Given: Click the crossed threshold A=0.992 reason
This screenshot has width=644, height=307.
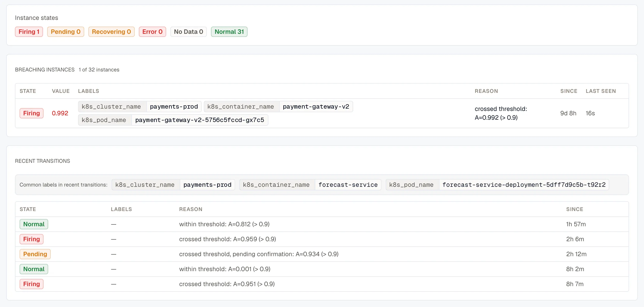Looking at the screenshot, I should (x=501, y=113).
